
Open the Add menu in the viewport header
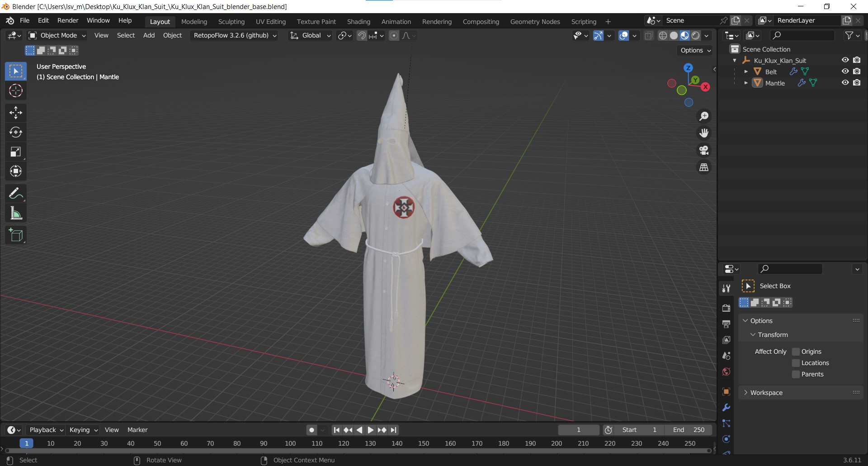(x=149, y=36)
